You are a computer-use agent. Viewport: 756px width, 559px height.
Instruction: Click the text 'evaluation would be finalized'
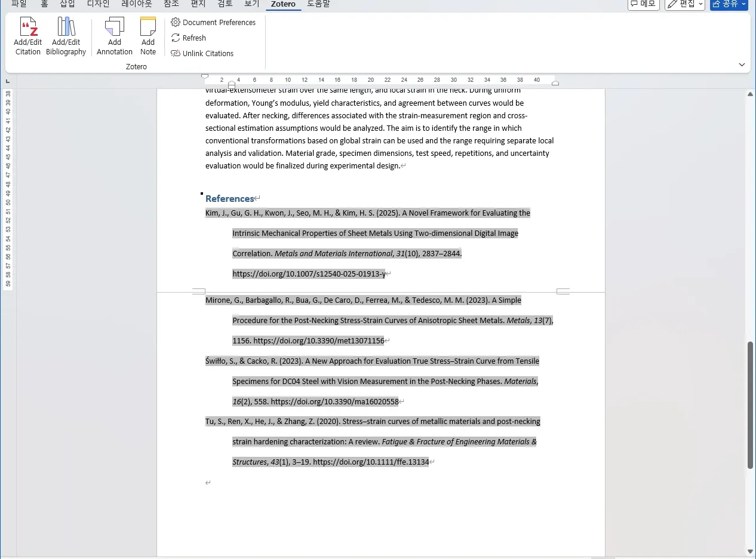(255, 165)
